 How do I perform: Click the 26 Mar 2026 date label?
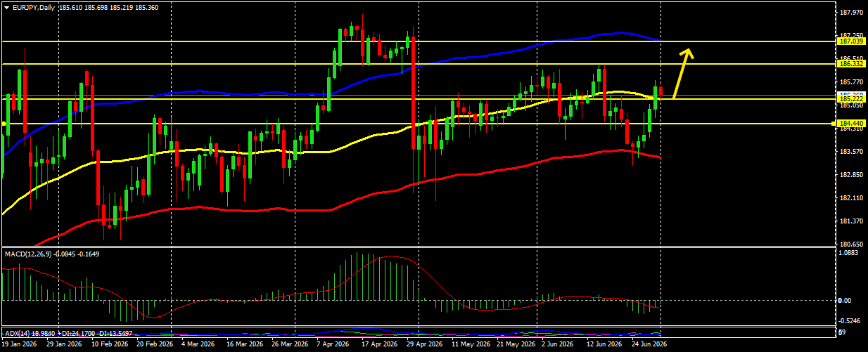click(289, 345)
